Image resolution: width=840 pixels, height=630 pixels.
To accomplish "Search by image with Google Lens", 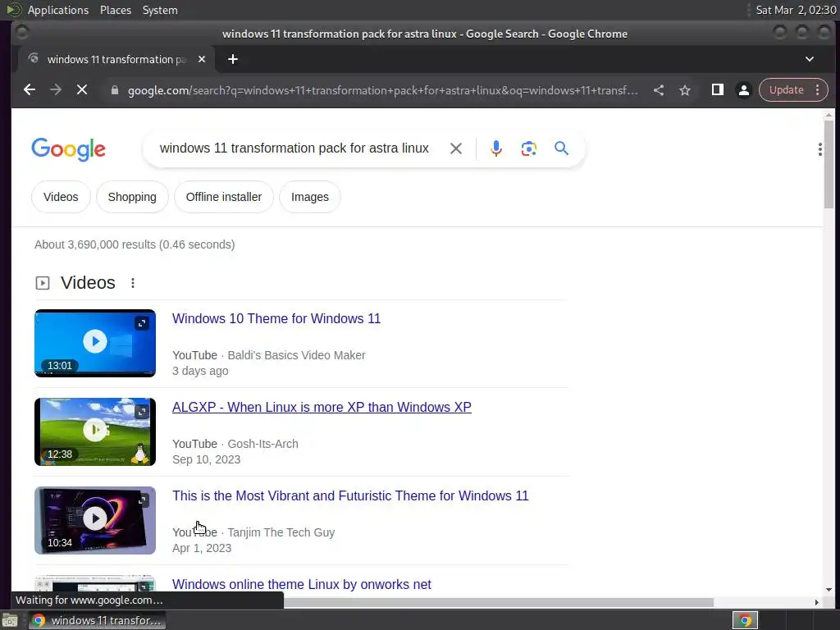I will [529, 148].
